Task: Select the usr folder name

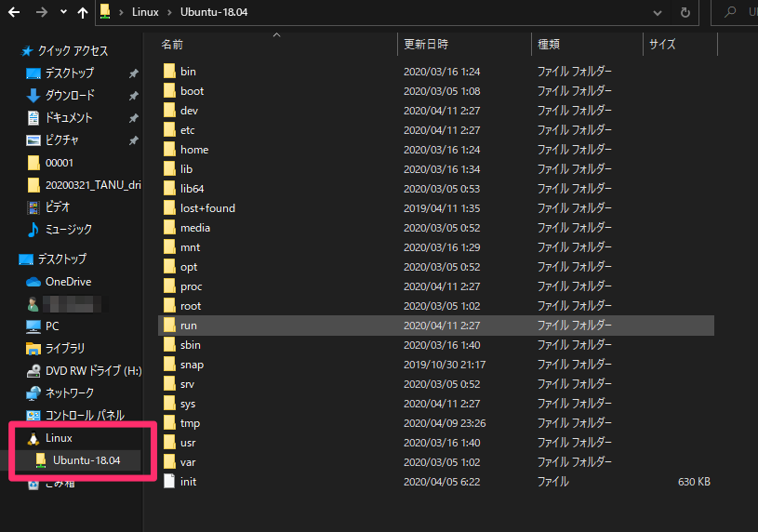Action: [x=188, y=443]
